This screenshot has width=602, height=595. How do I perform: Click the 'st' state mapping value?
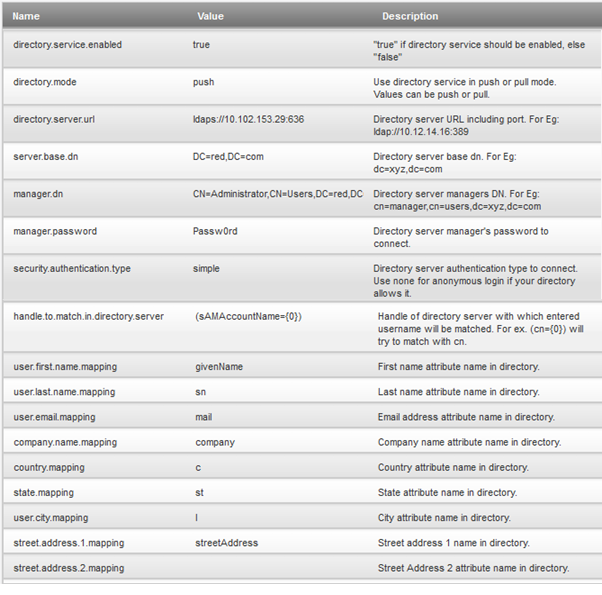(x=199, y=493)
